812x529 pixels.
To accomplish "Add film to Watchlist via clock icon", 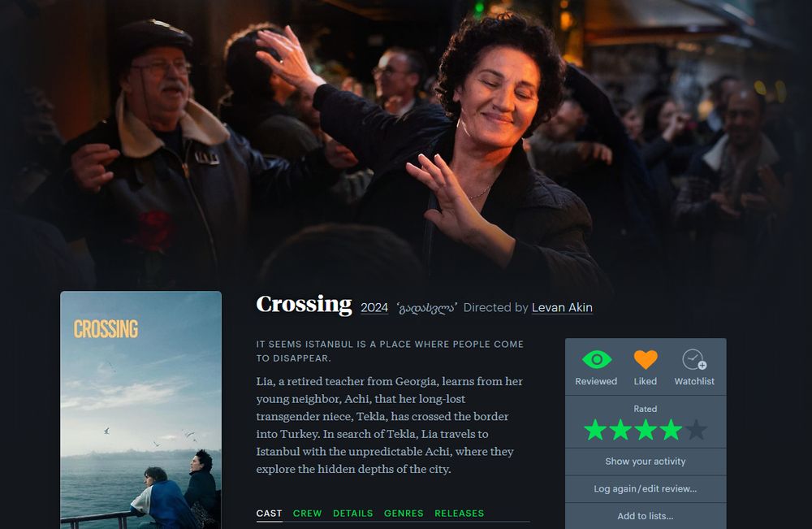I will (x=694, y=360).
